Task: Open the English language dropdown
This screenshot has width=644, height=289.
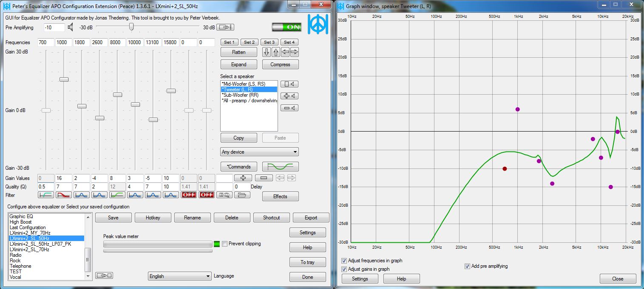Action: 180,276
